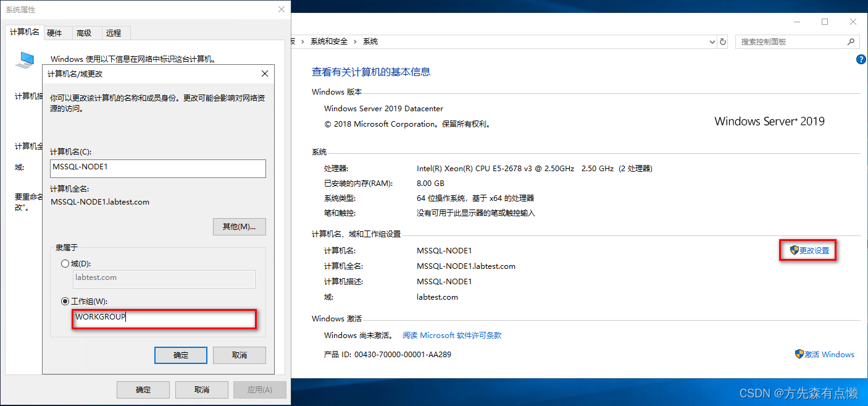
Task: Click the 64 位操作系统 system type value
Action: tap(475, 198)
